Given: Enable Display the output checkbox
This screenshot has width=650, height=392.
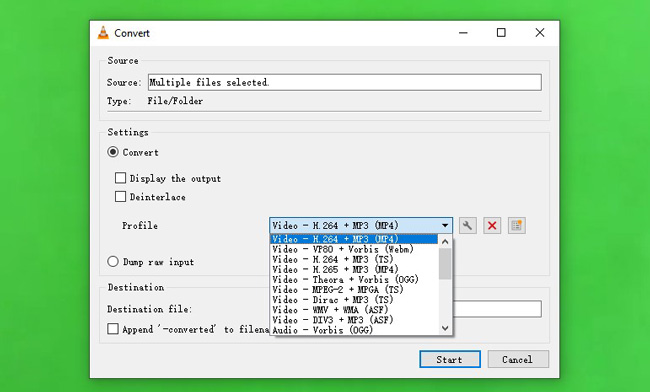Looking at the screenshot, I should tap(120, 178).
